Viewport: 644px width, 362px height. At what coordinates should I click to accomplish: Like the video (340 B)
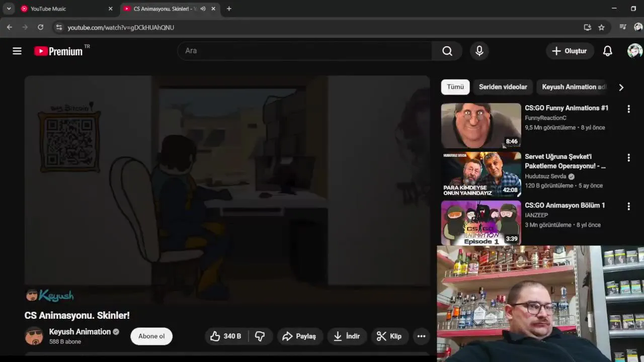pyautogui.click(x=226, y=336)
